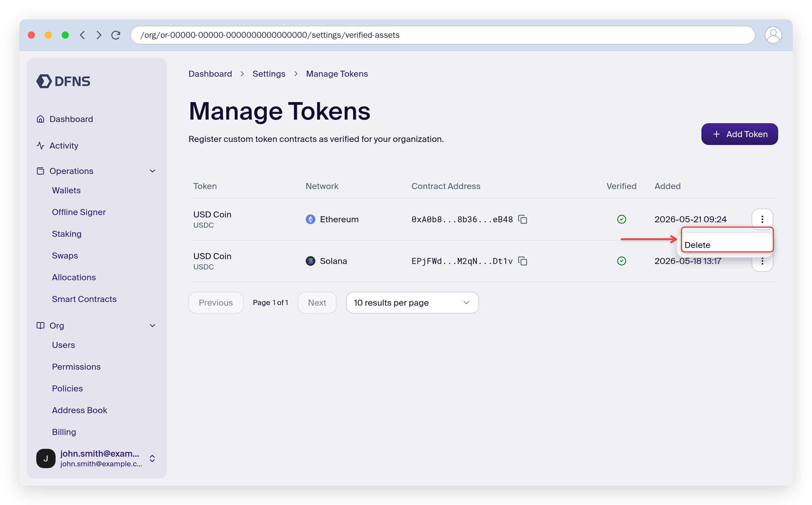The image size is (812, 505).
Task: Click the J user avatar
Action: pos(46,458)
